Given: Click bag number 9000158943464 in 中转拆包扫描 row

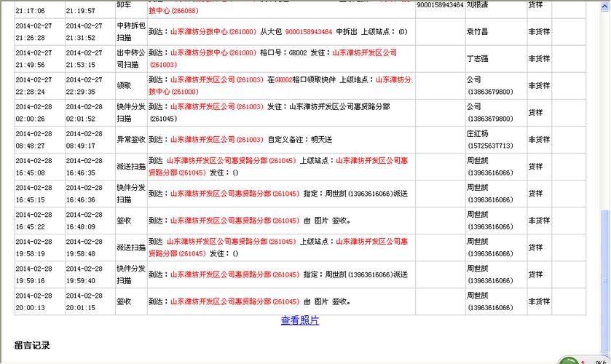Looking at the screenshot, I should click(309, 32).
